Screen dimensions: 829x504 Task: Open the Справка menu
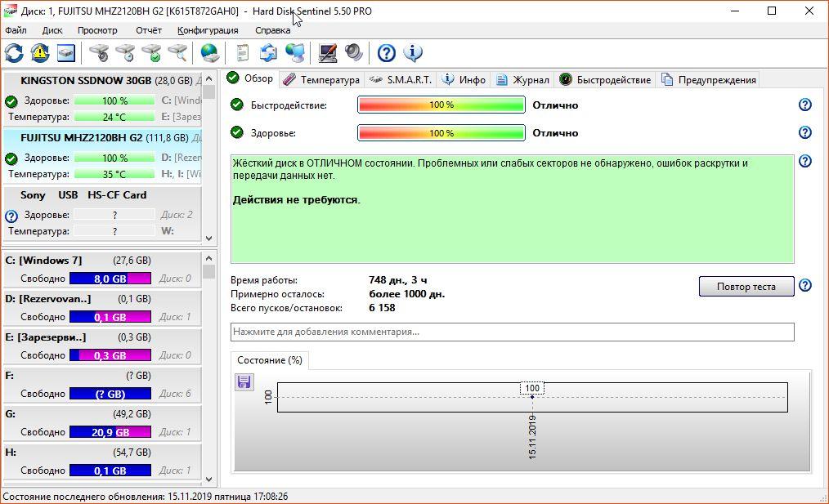pos(273,30)
